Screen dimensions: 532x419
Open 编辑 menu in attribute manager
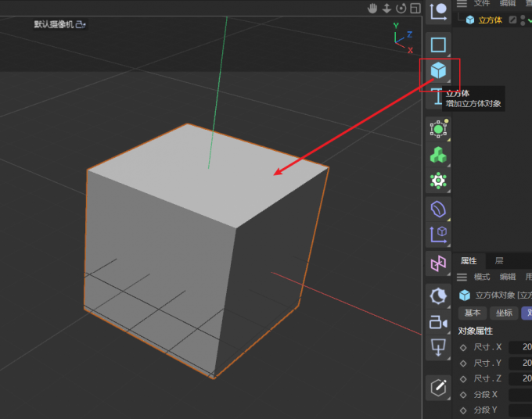tap(508, 277)
